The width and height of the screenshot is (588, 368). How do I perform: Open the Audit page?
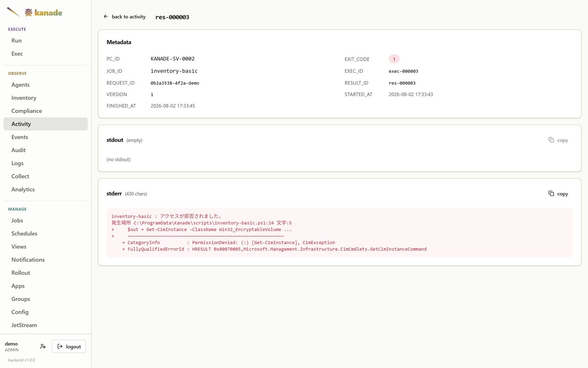[x=45, y=150]
